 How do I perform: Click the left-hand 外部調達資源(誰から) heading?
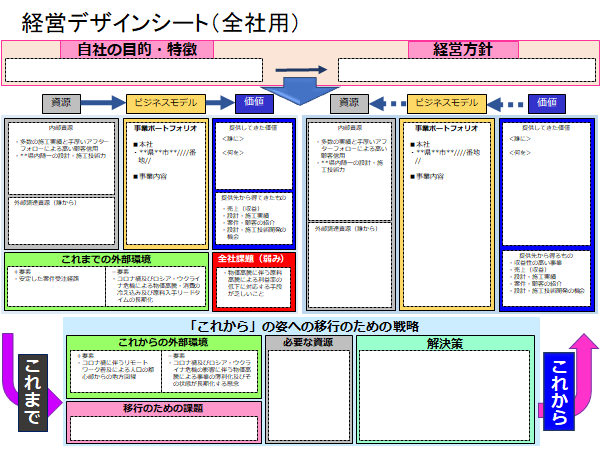pos(45,203)
